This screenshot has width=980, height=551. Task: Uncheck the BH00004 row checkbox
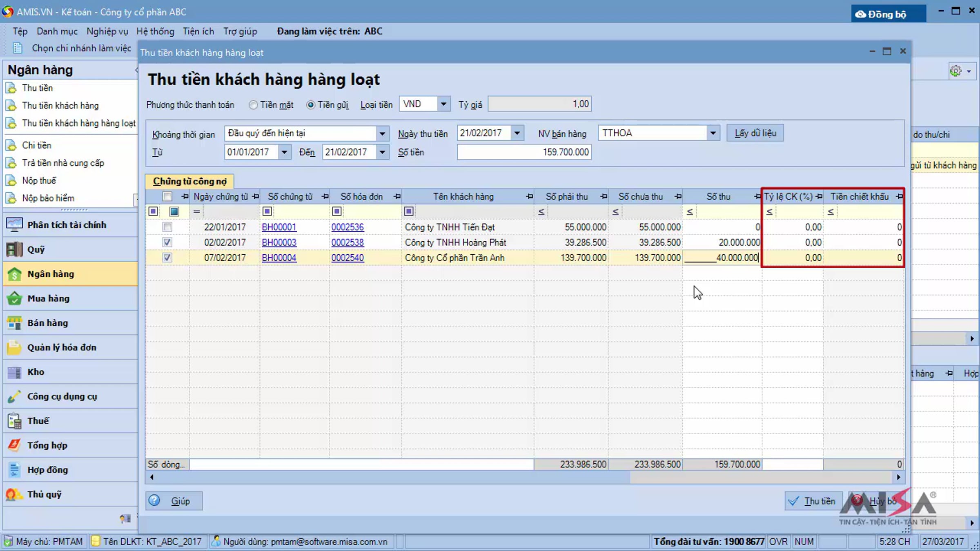(167, 258)
